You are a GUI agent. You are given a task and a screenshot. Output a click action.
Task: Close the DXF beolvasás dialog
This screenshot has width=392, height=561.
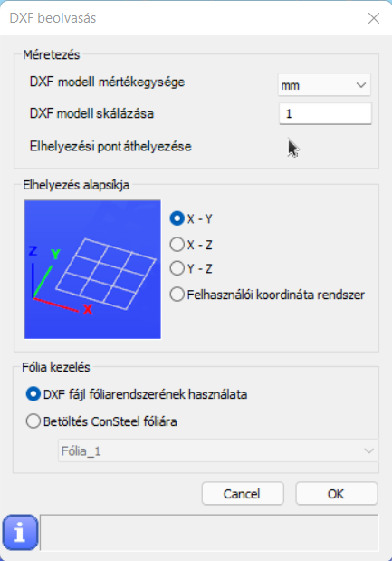coord(374,18)
